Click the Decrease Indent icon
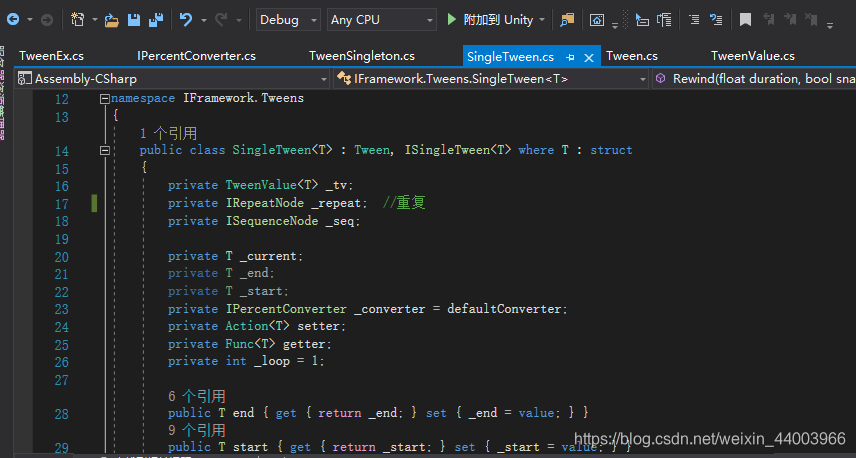Image resolution: width=856 pixels, height=458 pixels. (694, 20)
